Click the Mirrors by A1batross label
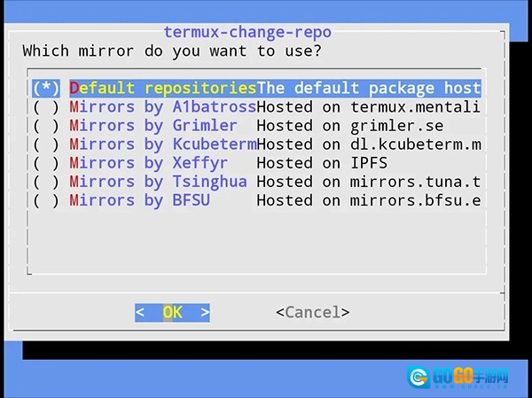 coord(162,107)
